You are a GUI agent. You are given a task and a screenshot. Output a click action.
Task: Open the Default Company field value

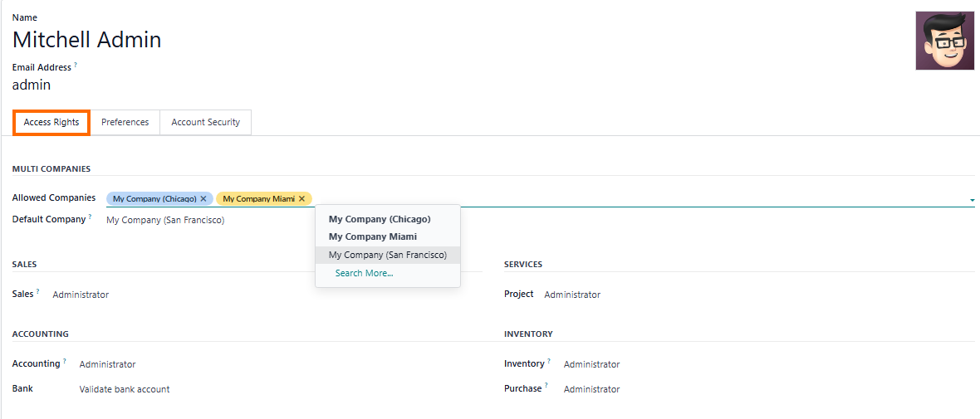click(165, 220)
